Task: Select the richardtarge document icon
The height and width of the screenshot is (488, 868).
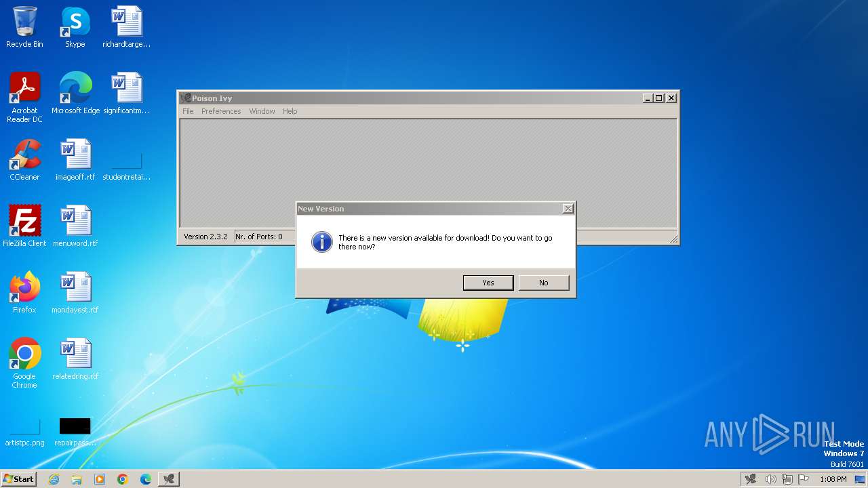Action: (126, 27)
